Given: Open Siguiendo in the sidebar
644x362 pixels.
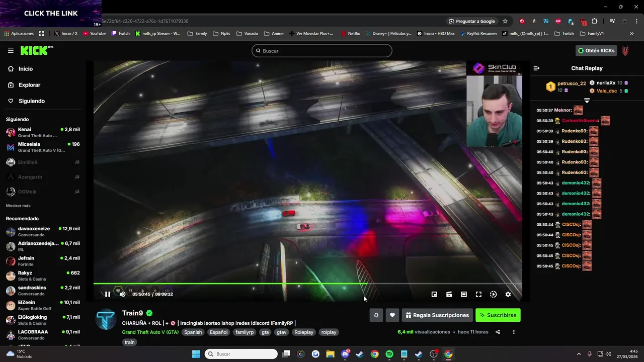Looking at the screenshot, I should 32,101.
